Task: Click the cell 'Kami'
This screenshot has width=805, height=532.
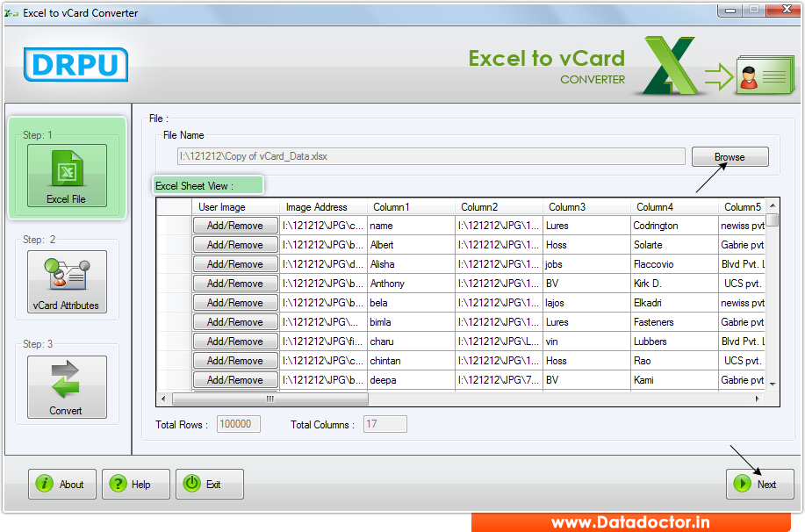Action: pyautogui.click(x=674, y=380)
